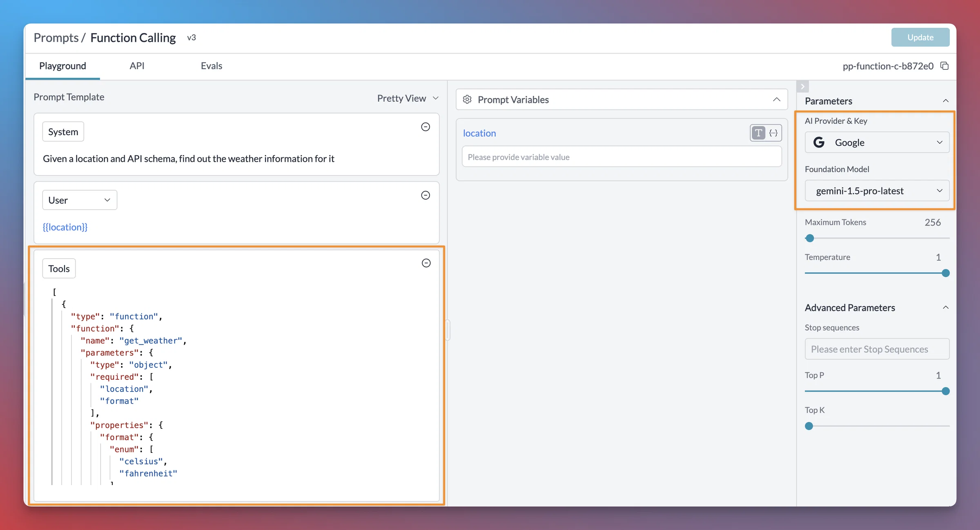The image size is (980, 530).
Task: Copy the prompt ID pp-function-c-b872e0
Action: click(944, 66)
